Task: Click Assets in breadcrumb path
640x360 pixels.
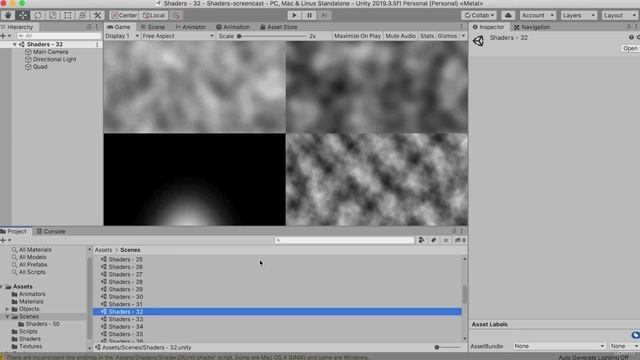Action: pyautogui.click(x=103, y=250)
